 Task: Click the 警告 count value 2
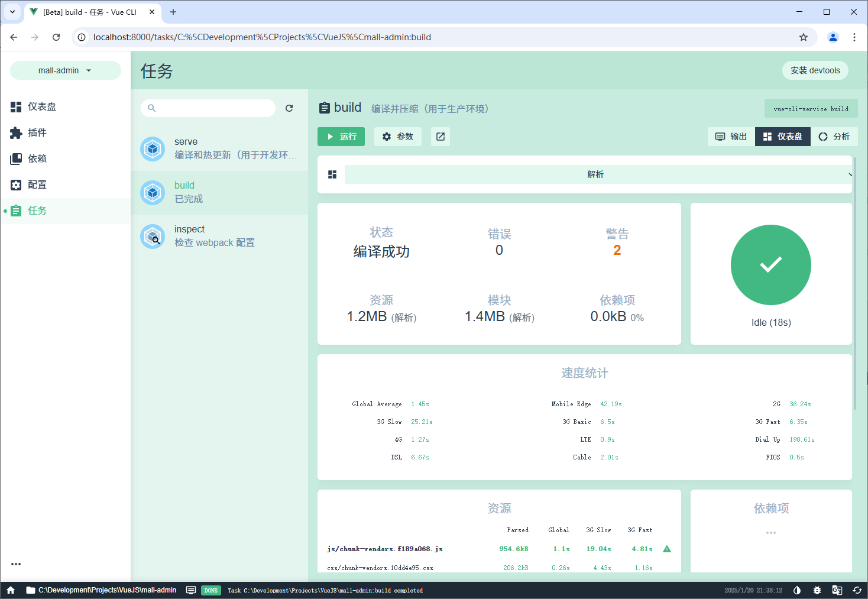point(617,250)
